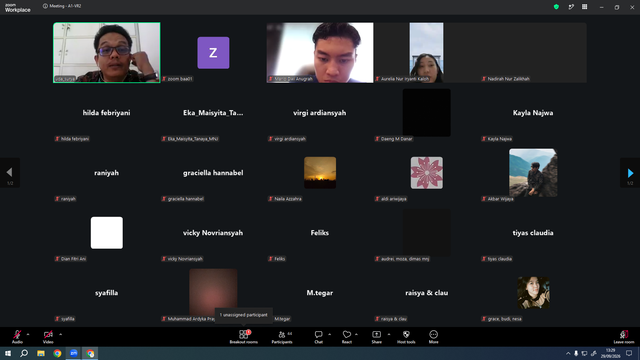
Task: Click tiyas claudia participant name
Action: (533, 233)
